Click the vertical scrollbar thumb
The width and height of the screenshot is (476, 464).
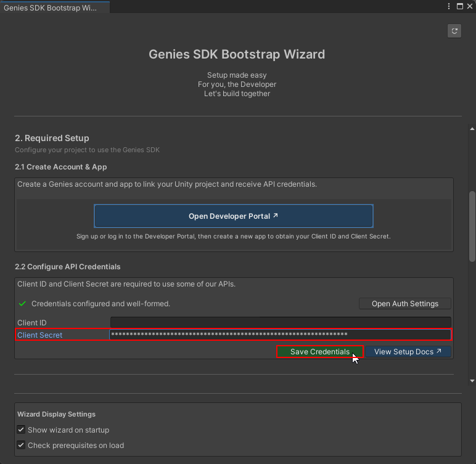click(472, 226)
